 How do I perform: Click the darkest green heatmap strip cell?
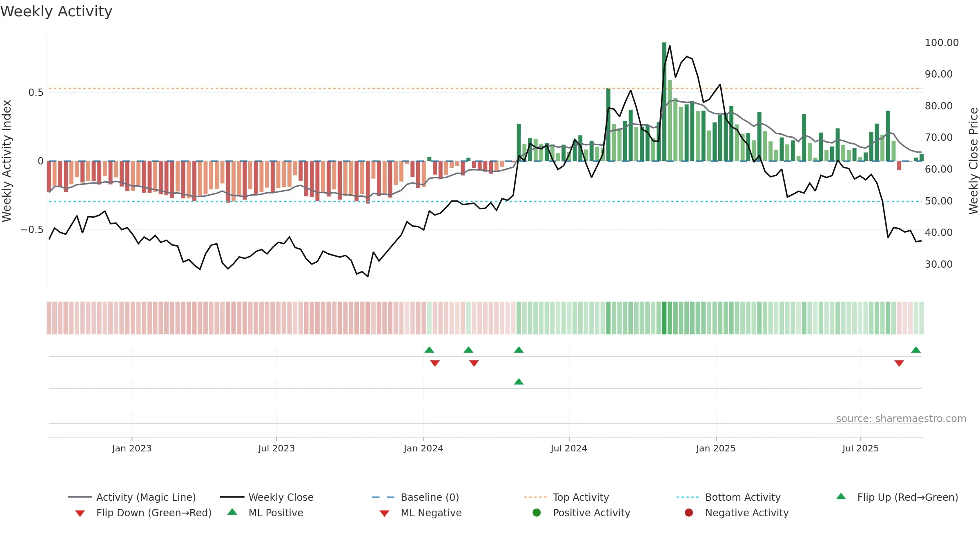pos(664,318)
